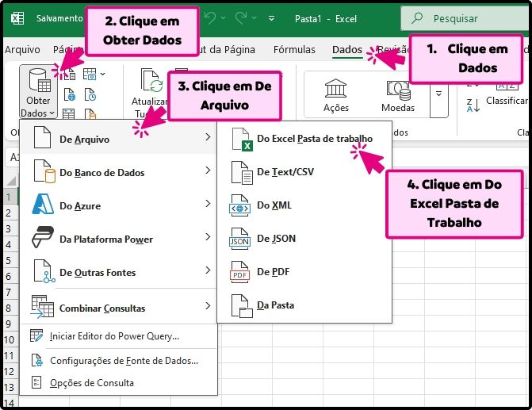Expand Do Azure chevron arrow

208,204
